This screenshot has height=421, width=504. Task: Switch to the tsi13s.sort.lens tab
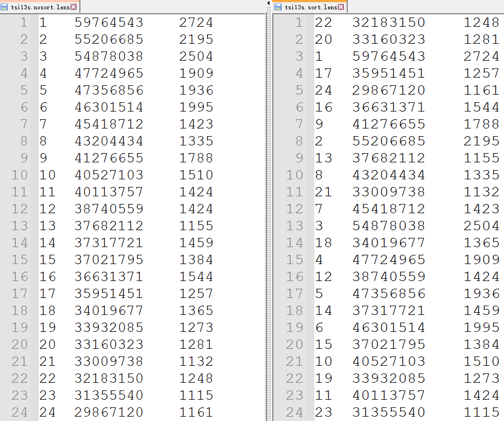point(310,7)
